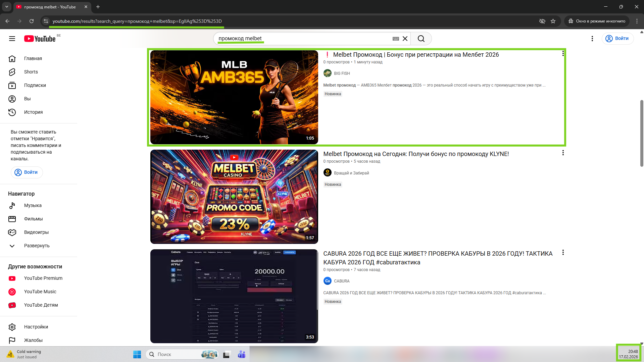Viewport: 644px width, 362px height.
Task: Go back with the browser back arrow
Action: pyautogui.click(x=7, y=21)
